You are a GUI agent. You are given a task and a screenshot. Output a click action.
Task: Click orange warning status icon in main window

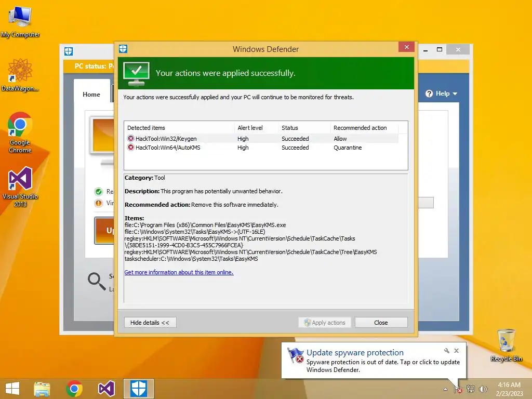click(98, 203)
